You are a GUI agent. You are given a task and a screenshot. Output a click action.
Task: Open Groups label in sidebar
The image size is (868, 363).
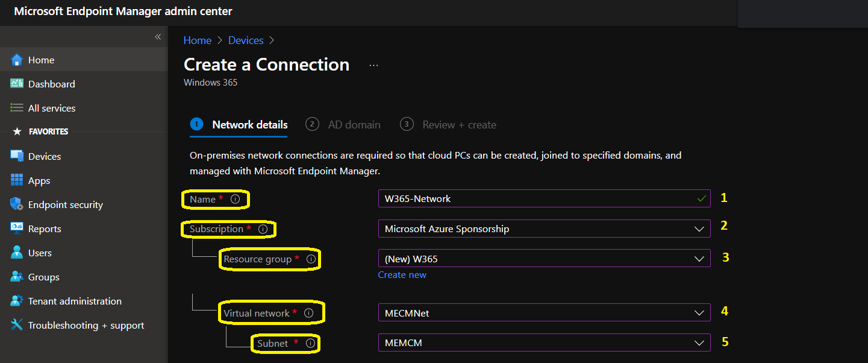(44, 277)
